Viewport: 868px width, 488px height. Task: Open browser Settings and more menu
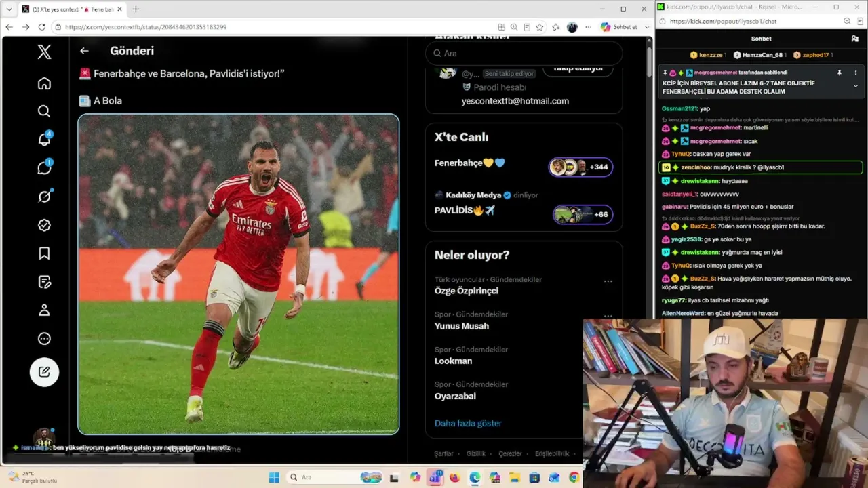(587, 27)
